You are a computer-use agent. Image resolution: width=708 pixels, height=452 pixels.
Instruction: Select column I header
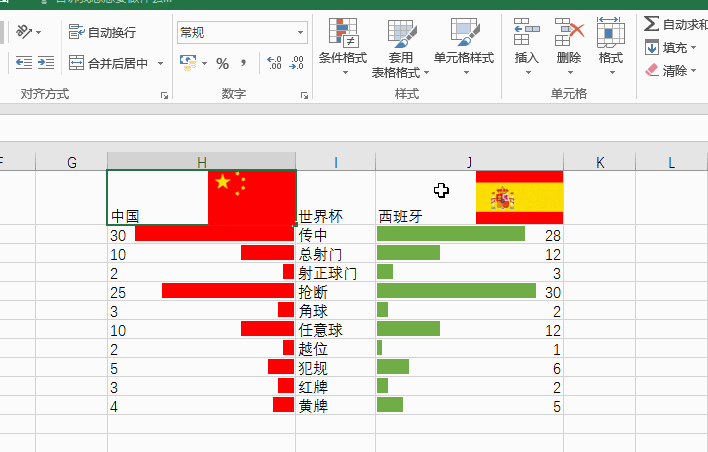tap(335, 162)
